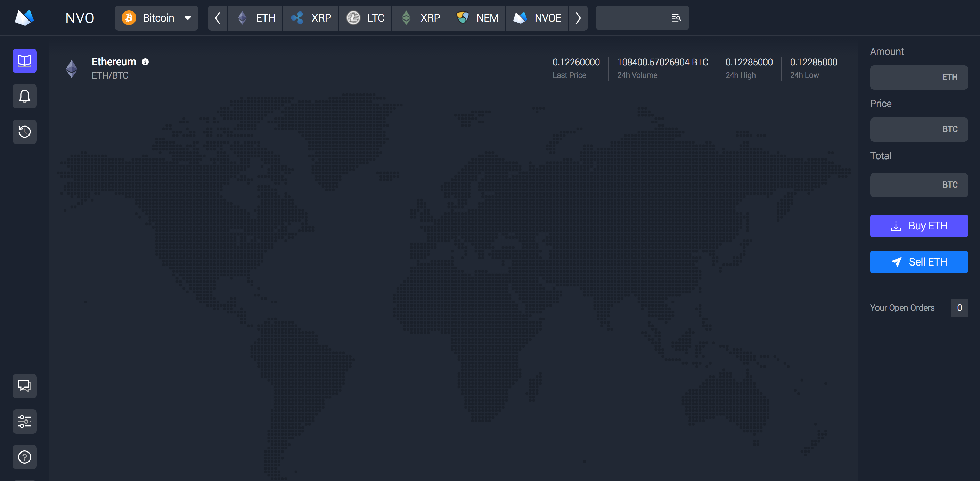Click the Sell ETH button
980x481 pixels.
pos(919,262)
